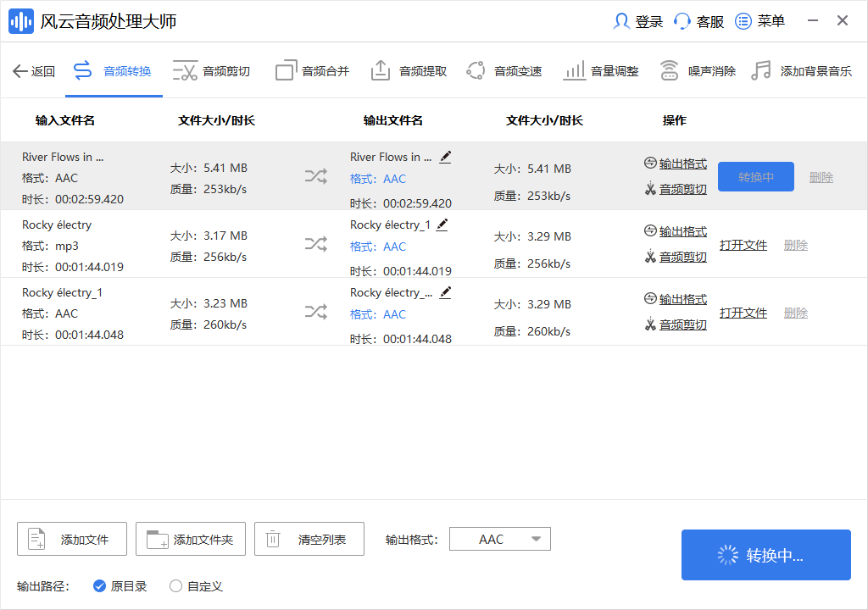Viewport: 868px width, 610px height.
Task: Open the AAC output format dropdown
Action: point(499,538)
